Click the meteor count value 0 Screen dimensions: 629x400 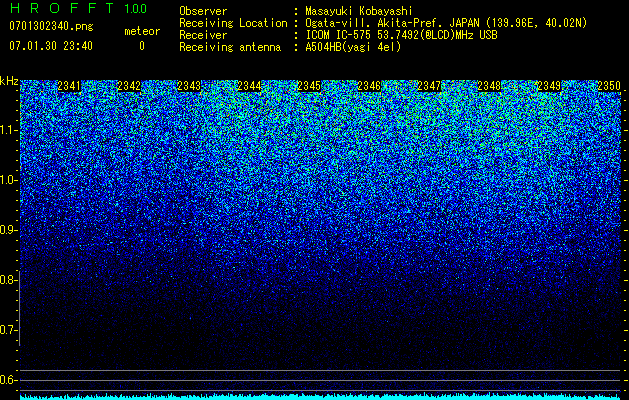pyautogui.click(x=142, y=46)
